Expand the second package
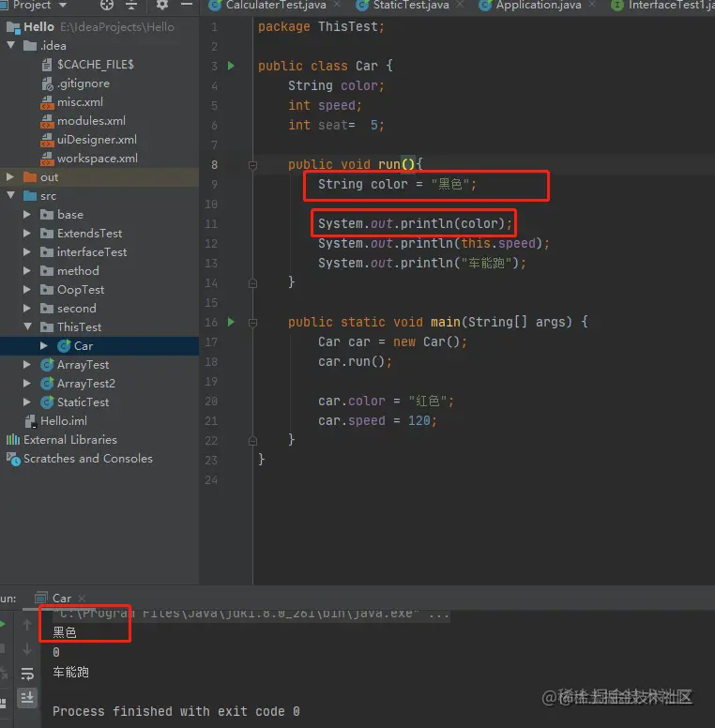This screenshot has width=715, height=728. pos(27,309)
